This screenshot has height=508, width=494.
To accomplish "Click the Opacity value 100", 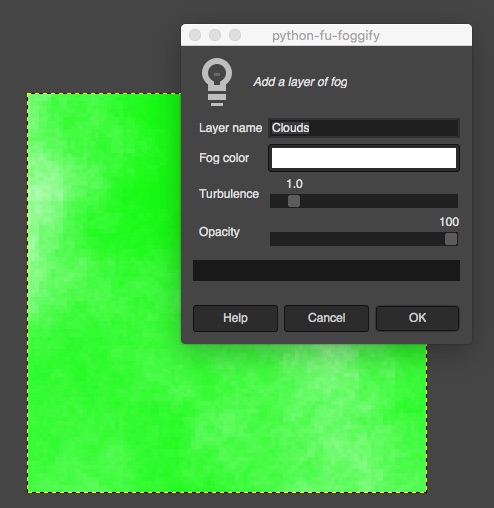I will pyautogui.click(x=449, y=222).
